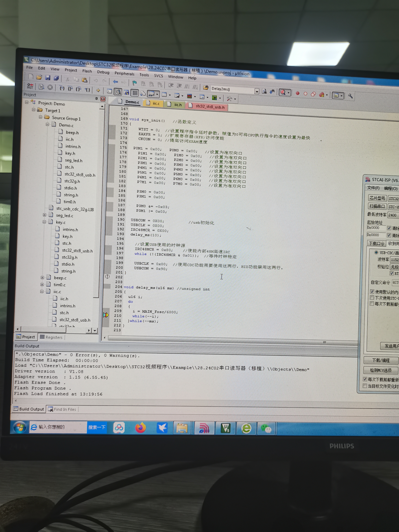Click the Save All icon

(x=56, y=78)
